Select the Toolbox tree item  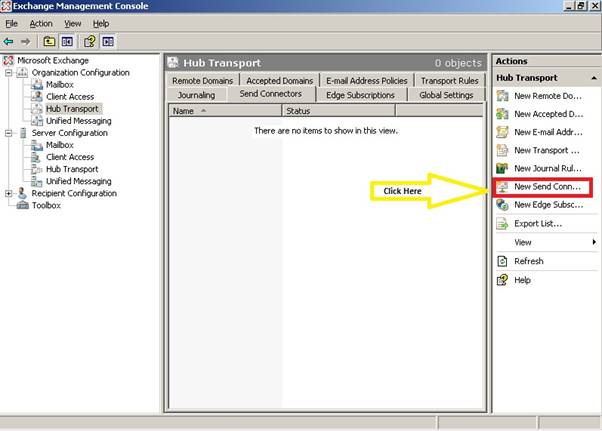[46, 205]
